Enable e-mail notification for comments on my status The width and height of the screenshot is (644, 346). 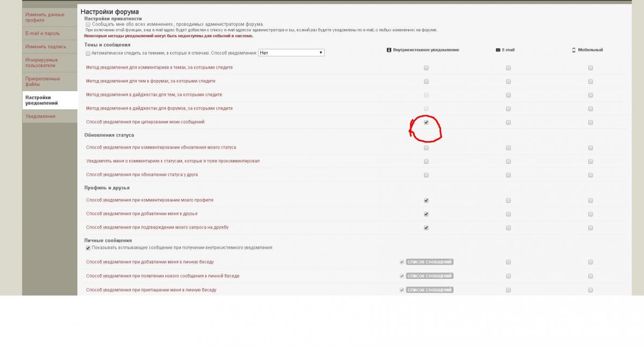tap(508, 148)
